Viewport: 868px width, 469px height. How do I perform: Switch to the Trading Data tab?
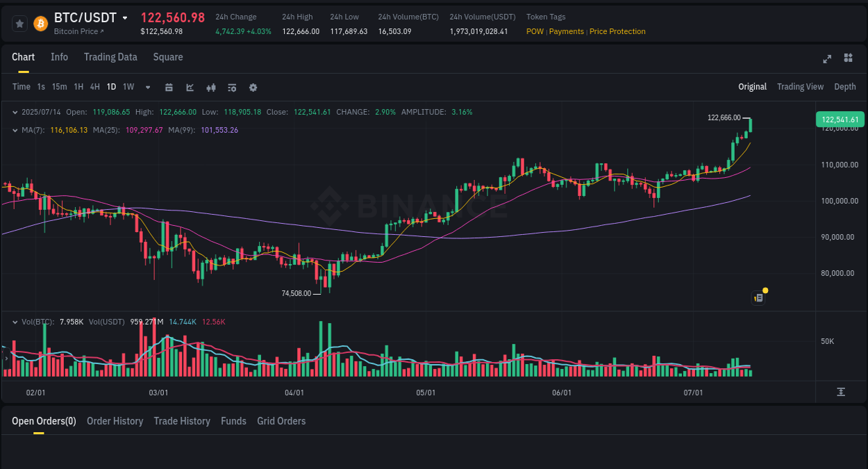coord(110,57)
